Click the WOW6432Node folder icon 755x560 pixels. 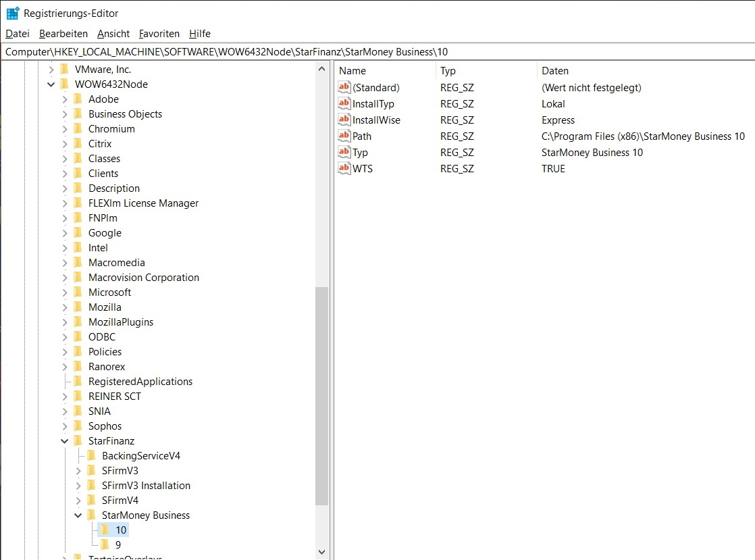point(65,84)
